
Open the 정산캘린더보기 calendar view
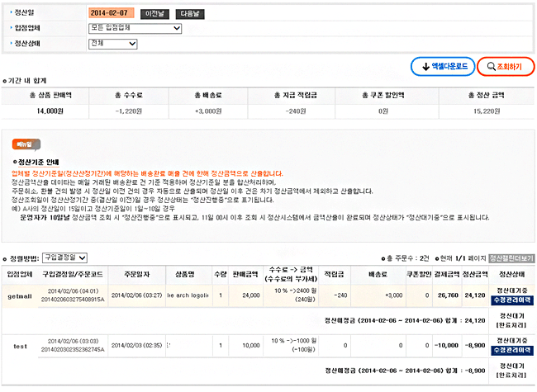[x=510, y=258]
